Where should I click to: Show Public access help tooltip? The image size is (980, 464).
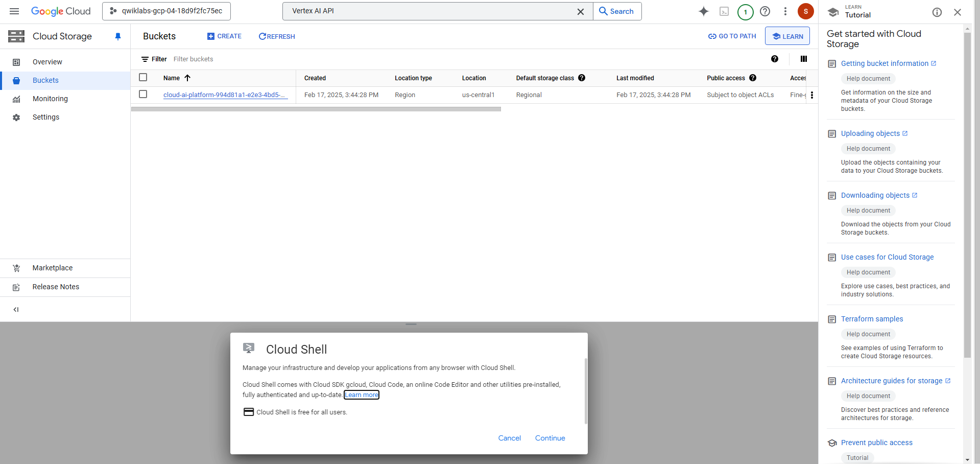coord(753,78)
